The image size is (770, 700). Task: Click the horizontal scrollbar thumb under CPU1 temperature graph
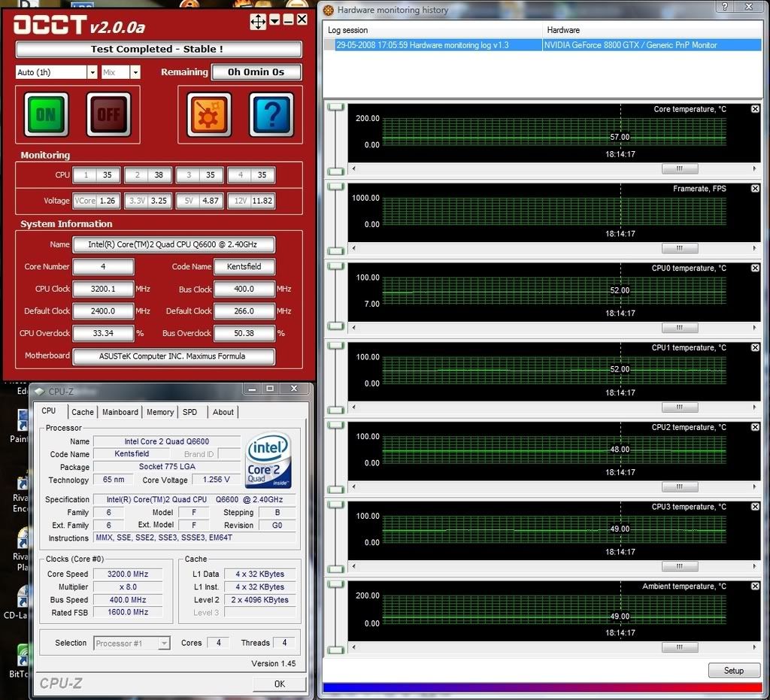680,407
